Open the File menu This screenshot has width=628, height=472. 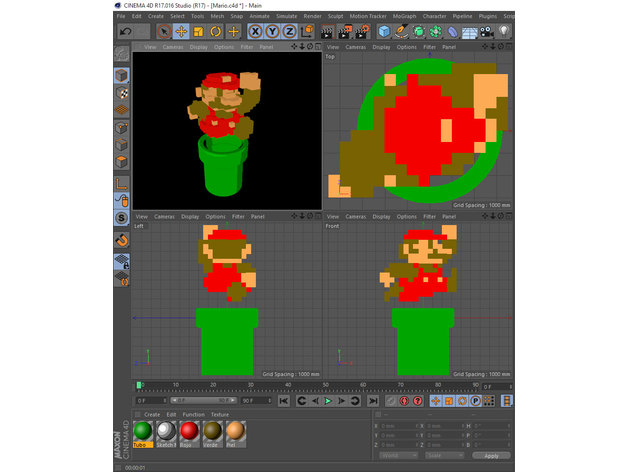[x=121, y=16]
